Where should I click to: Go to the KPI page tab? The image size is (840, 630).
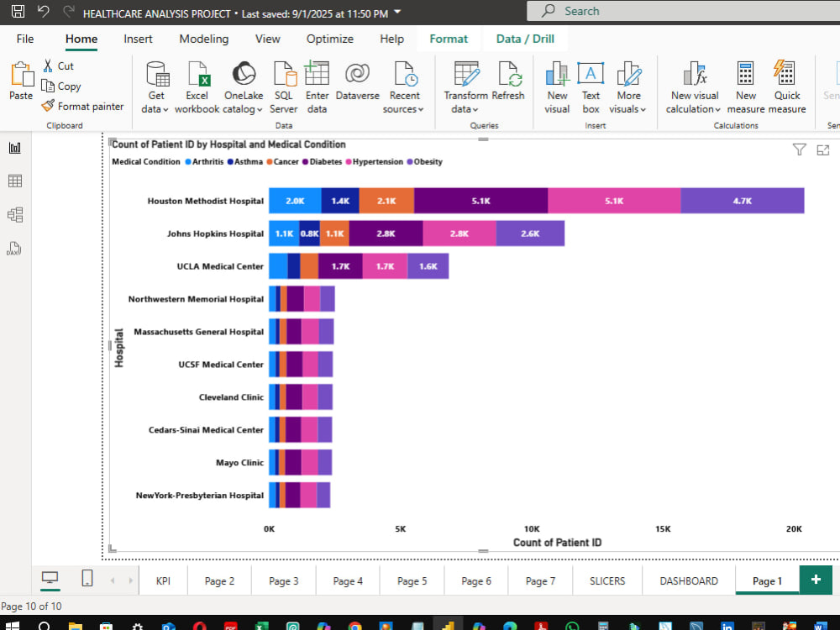click(x=164, y=580)
